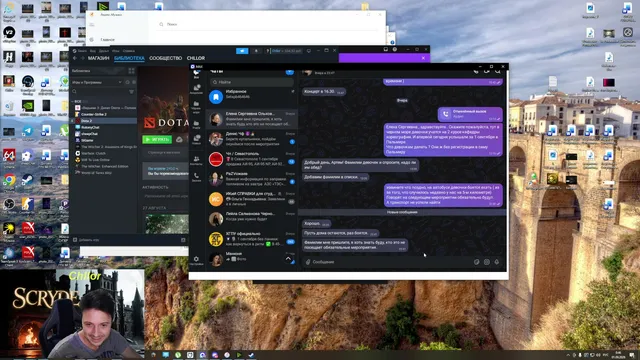Click the Найти search field in MAX
640x360 pixels.
pos(252,82)
